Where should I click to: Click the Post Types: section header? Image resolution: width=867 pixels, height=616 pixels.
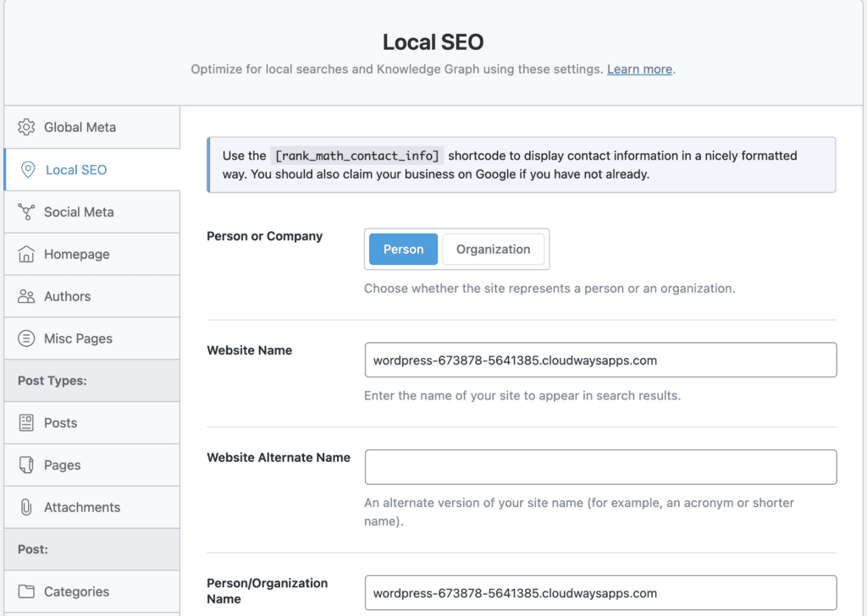click(x=52, y=381)
